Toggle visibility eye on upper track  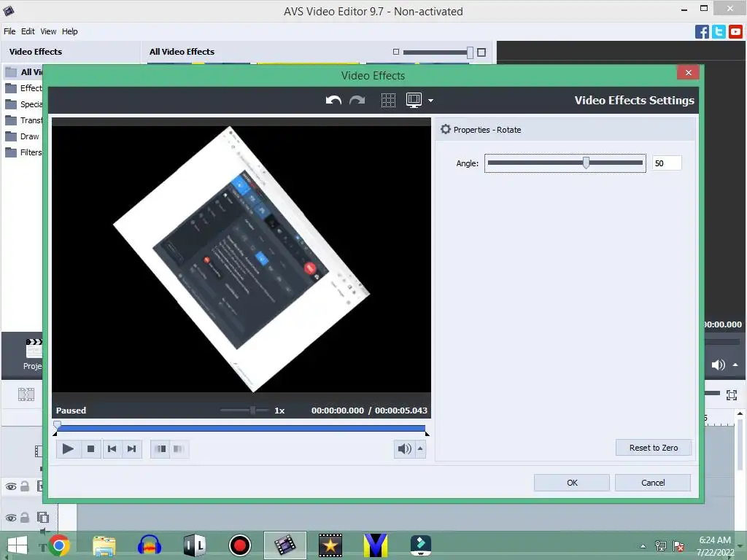[x=10, y=486]
